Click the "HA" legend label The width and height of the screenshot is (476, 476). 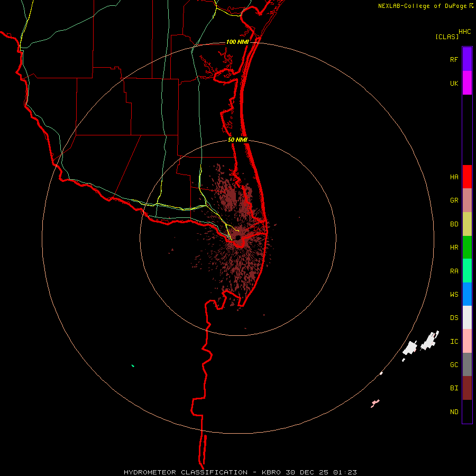[454, 177]
